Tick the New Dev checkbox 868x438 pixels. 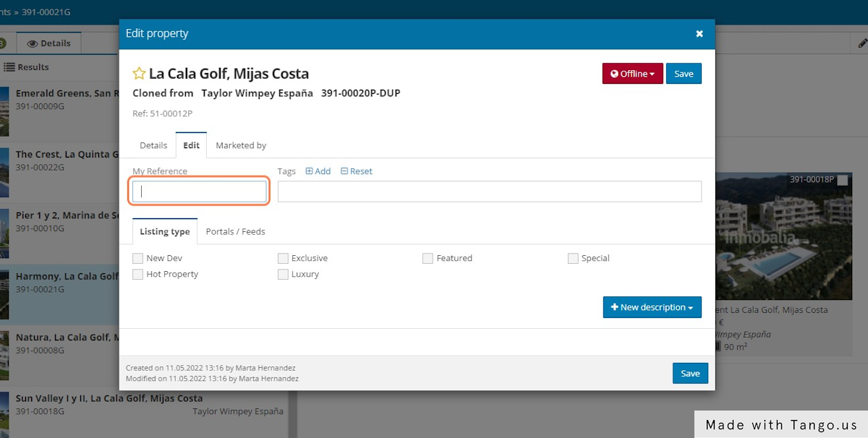pos(138,258)
